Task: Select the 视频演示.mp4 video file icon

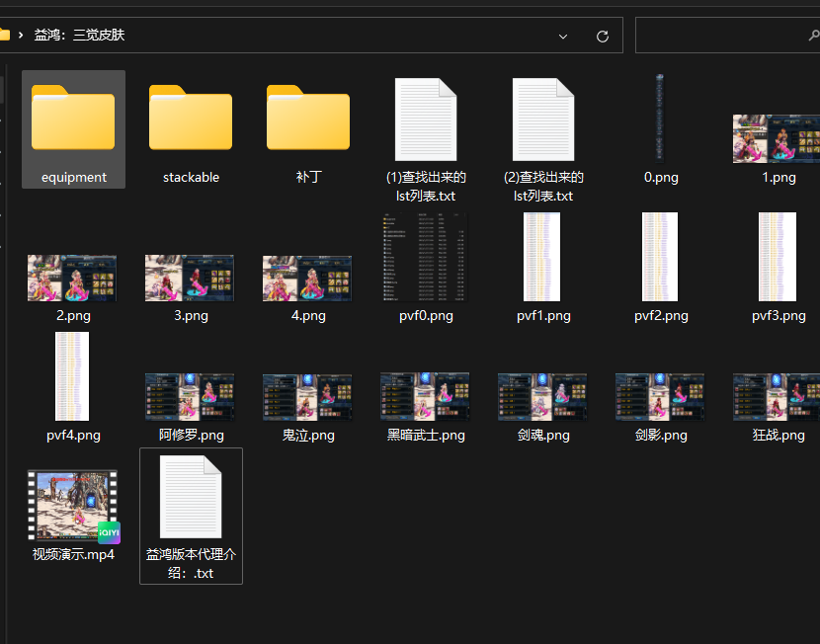Action: click(x=73, y=505)
